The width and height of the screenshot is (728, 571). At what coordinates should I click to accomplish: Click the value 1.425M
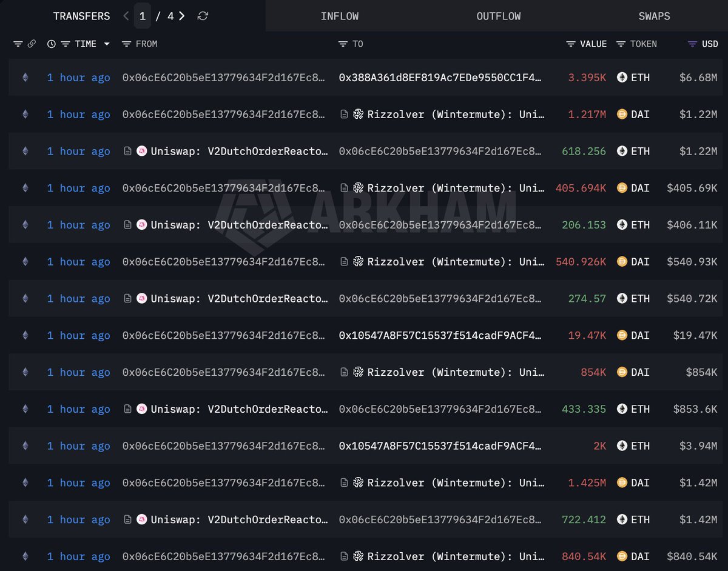[x=587, y=483]
